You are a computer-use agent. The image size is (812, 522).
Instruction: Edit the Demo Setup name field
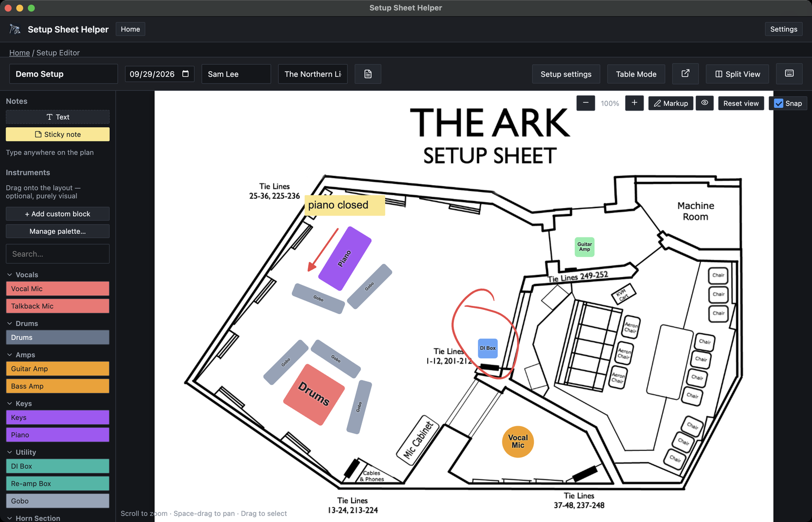tap(63, 74)
